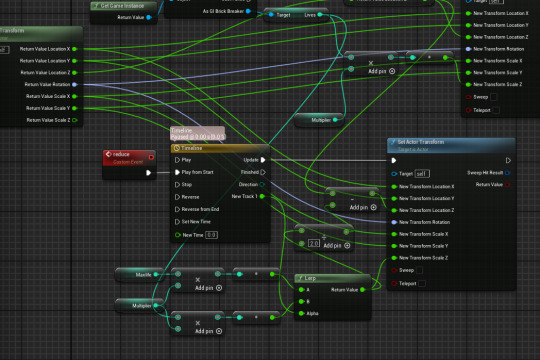This screenshot has width=540, height=360.
Task: Select the golden Timeline node header
Action: point(220,148)
